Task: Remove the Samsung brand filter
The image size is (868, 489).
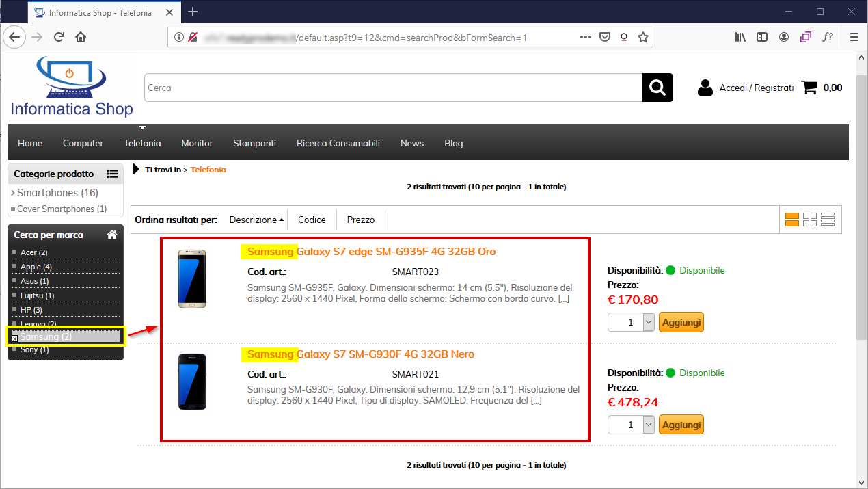Action: pyautogui.click(x=15, y=338)
